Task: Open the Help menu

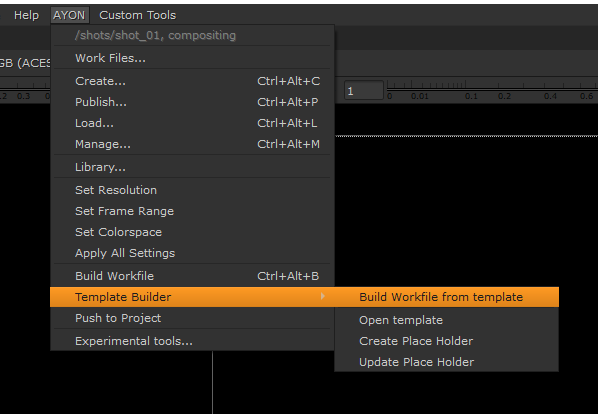Action: [x=26, y=15]
